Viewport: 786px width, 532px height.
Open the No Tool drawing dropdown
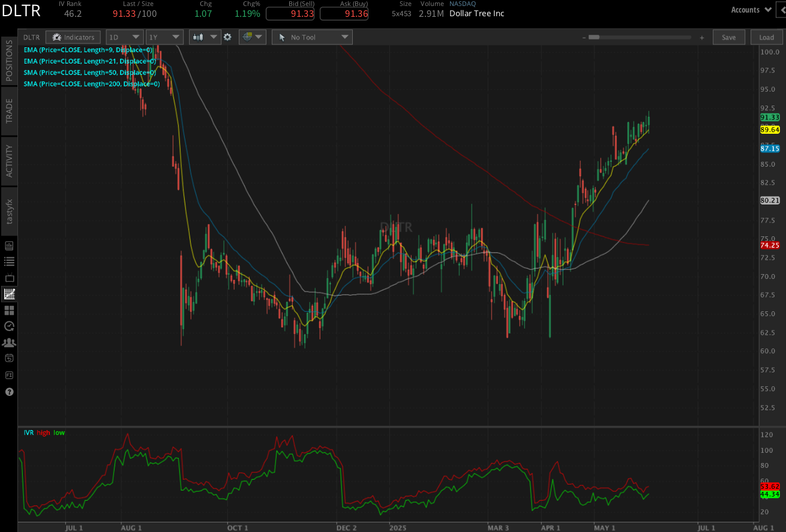[311, 37]
